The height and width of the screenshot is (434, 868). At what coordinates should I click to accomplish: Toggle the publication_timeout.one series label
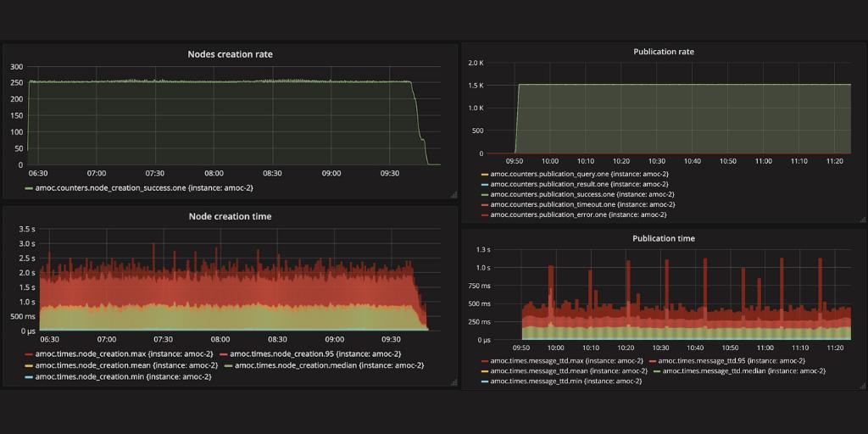pyautogui.click(x=582, y=204)
